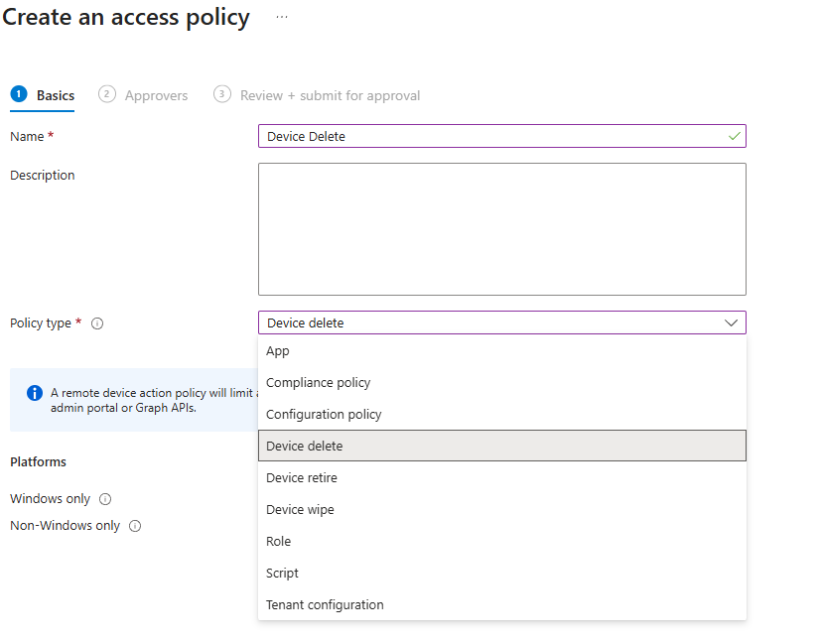Select Device wipe in dropdown list

300,510
